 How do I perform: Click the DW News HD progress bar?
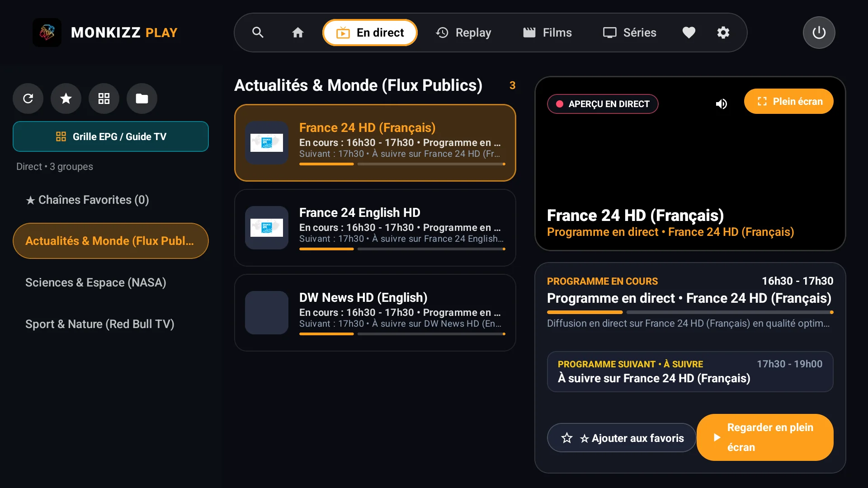coord(402,334)
